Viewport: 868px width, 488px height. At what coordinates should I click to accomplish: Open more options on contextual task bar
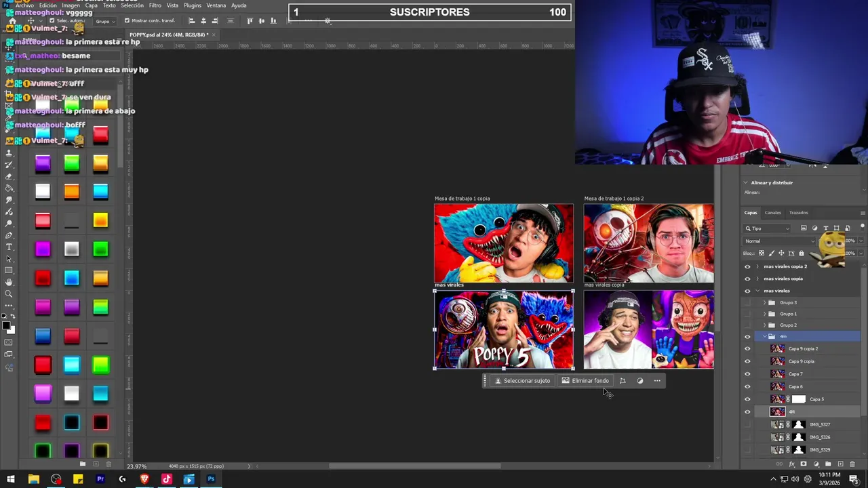(657, 381)
